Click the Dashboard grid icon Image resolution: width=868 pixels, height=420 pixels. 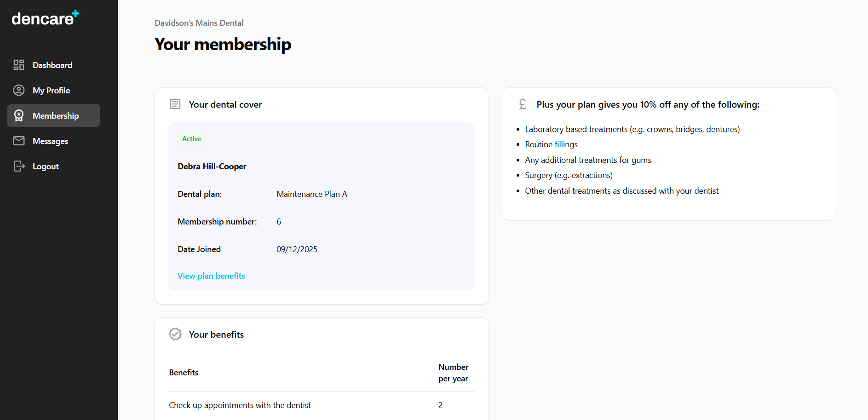click(x=19, y=65)
